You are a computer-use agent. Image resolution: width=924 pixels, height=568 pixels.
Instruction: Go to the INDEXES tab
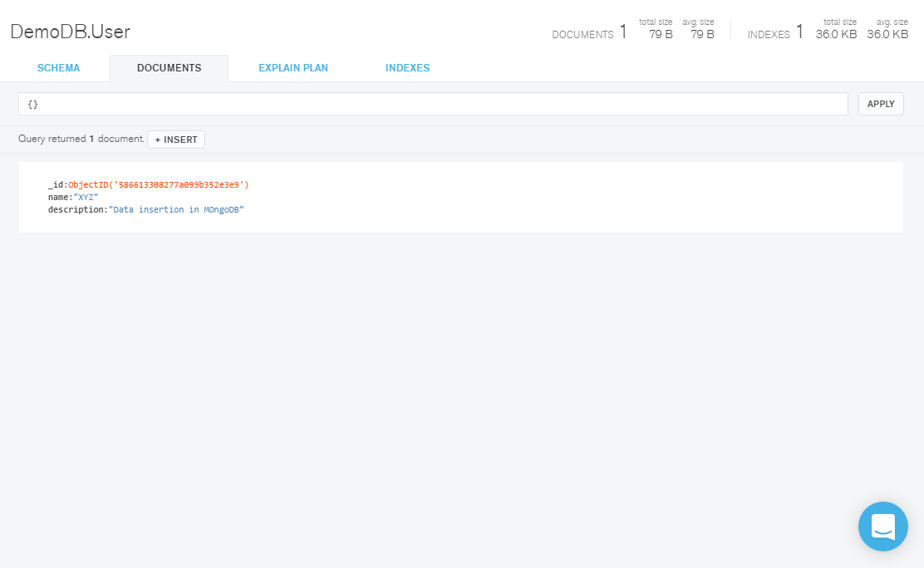pyautogui.click(x=408, y=68)
